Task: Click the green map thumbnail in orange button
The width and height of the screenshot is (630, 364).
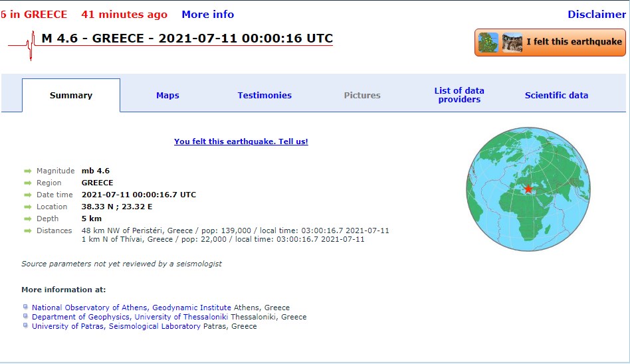Action: coord(488,42)
